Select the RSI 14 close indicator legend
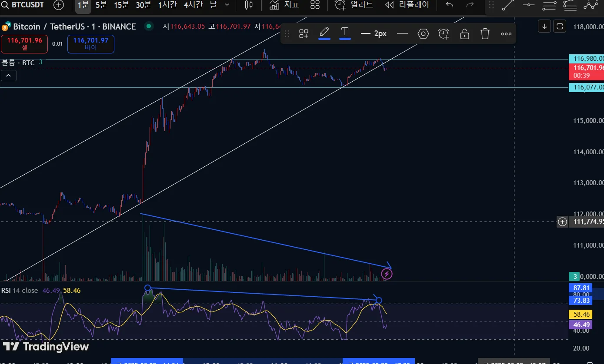This screenshot has width=604, height=364. coord(19,290)
